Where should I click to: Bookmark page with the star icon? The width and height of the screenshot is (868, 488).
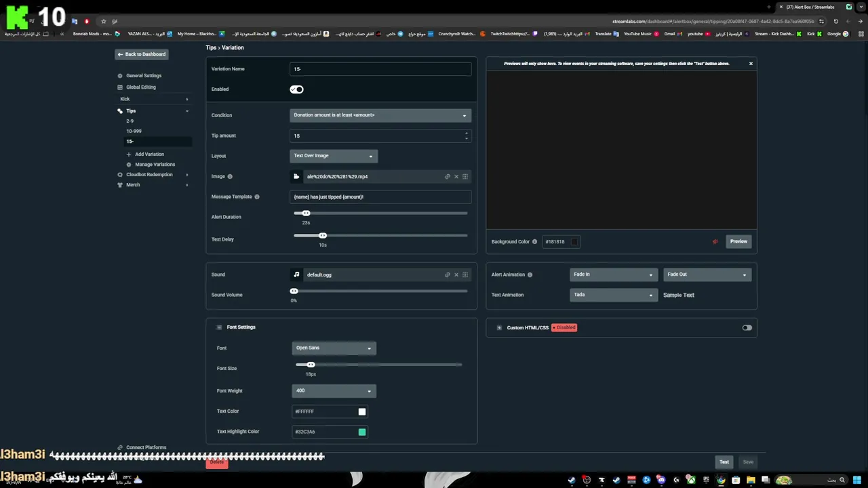click(104, 21)
